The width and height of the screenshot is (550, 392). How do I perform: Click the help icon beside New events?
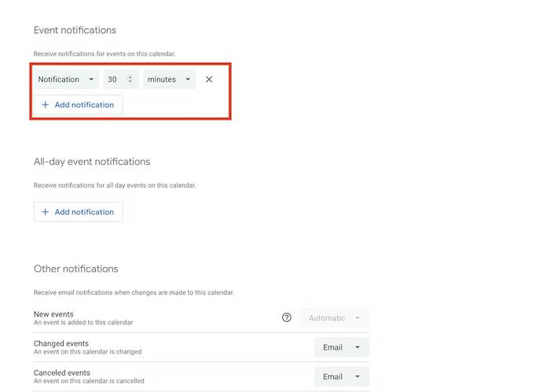tap(287, 317)
